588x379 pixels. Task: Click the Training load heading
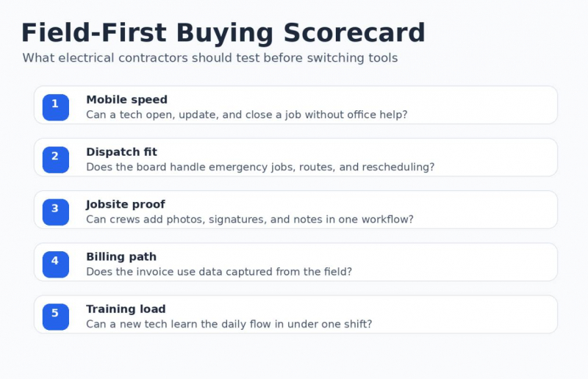point(126,309)
